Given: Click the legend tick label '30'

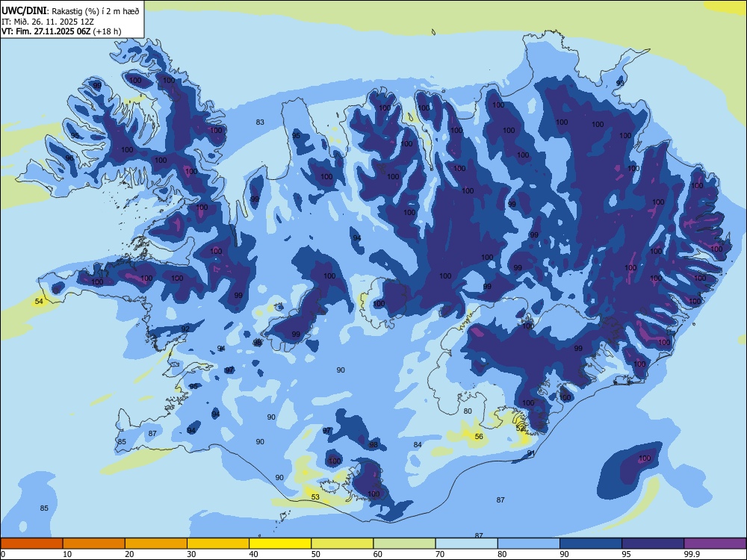Looking at the screenshot, I should (x=191, y=554).
